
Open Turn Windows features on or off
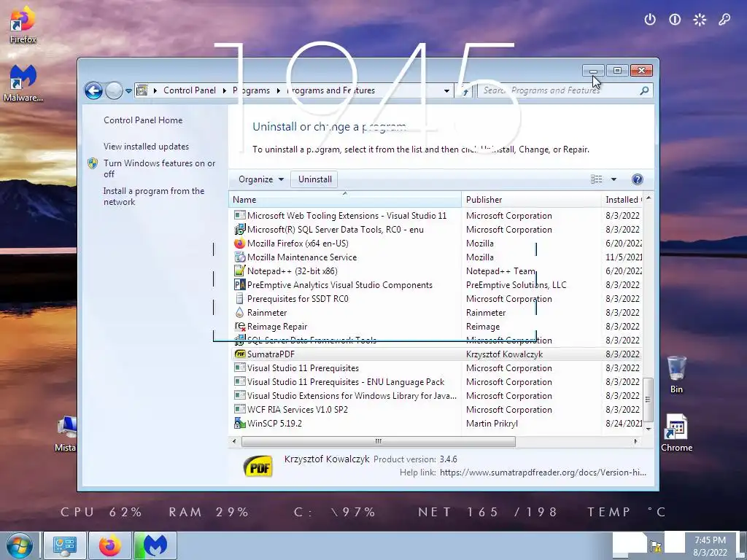click(159, 168)
